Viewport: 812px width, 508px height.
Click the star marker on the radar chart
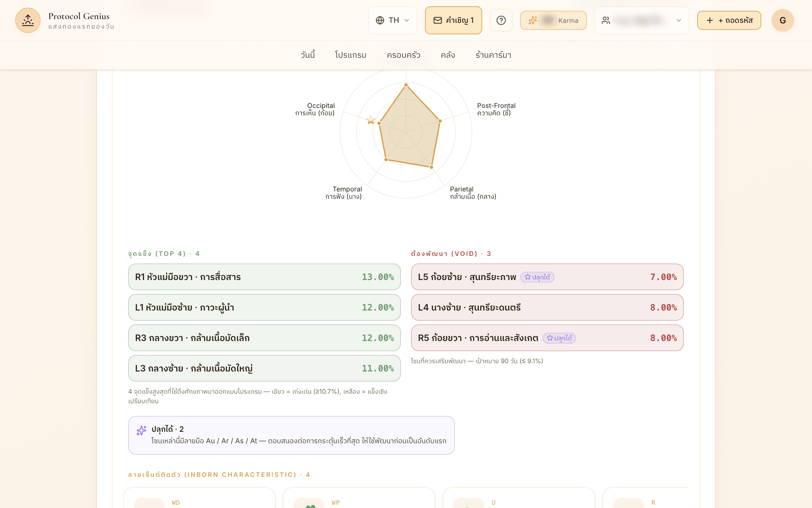(x=371, y=120)
